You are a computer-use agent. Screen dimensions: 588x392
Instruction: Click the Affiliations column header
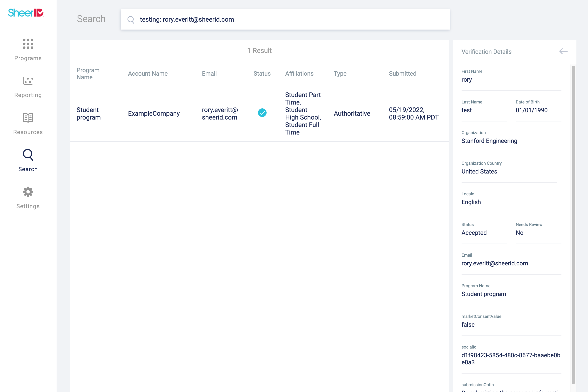299,73
